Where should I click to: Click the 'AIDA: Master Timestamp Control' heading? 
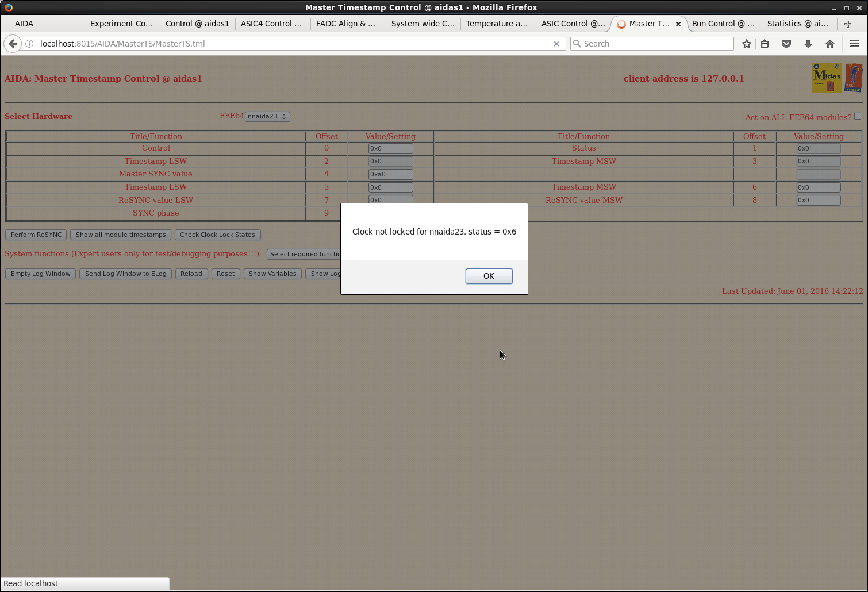[x=103, y=79]
